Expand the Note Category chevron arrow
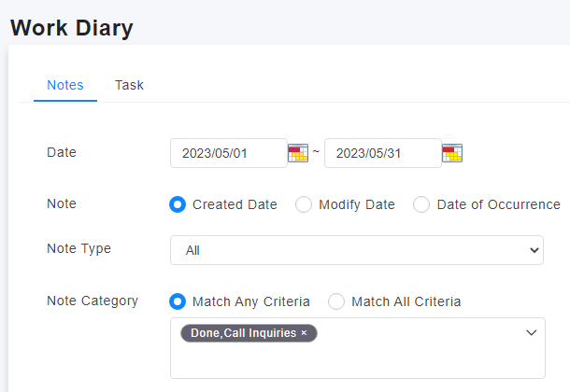The width and height of the screenshot is (570, 392). click(532, 332)
